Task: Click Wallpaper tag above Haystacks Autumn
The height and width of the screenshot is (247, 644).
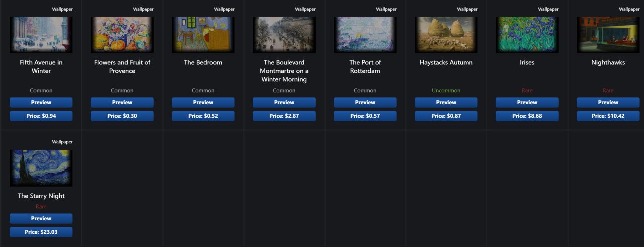Action: coord(467,9)
